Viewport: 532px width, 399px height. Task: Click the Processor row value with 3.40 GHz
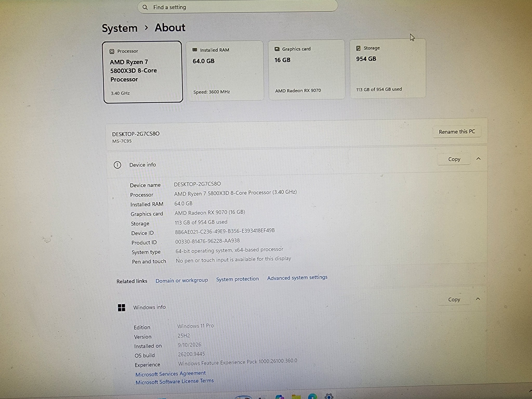click(x=235, y=192)
